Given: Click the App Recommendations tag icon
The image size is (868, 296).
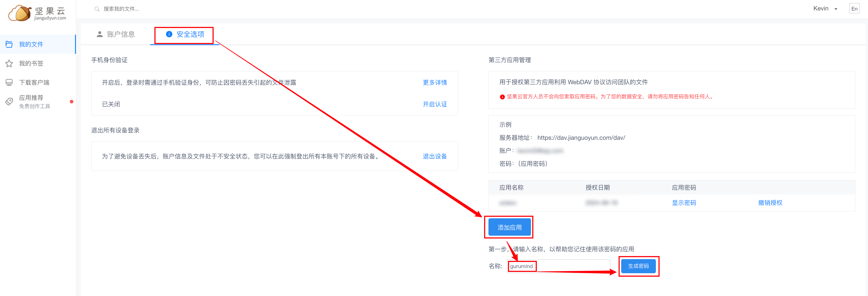Looking at the screenshot, I should [9, 102].
